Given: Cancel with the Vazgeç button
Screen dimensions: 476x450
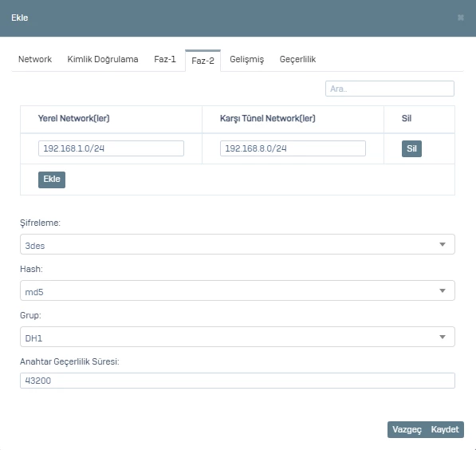Looking at the screenshot, I should 407,429.
